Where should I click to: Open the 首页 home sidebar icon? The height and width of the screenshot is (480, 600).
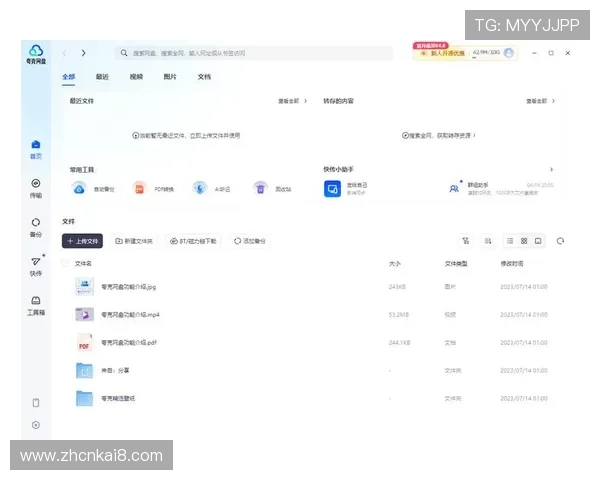pyautogui.click(x=36, y=144)
